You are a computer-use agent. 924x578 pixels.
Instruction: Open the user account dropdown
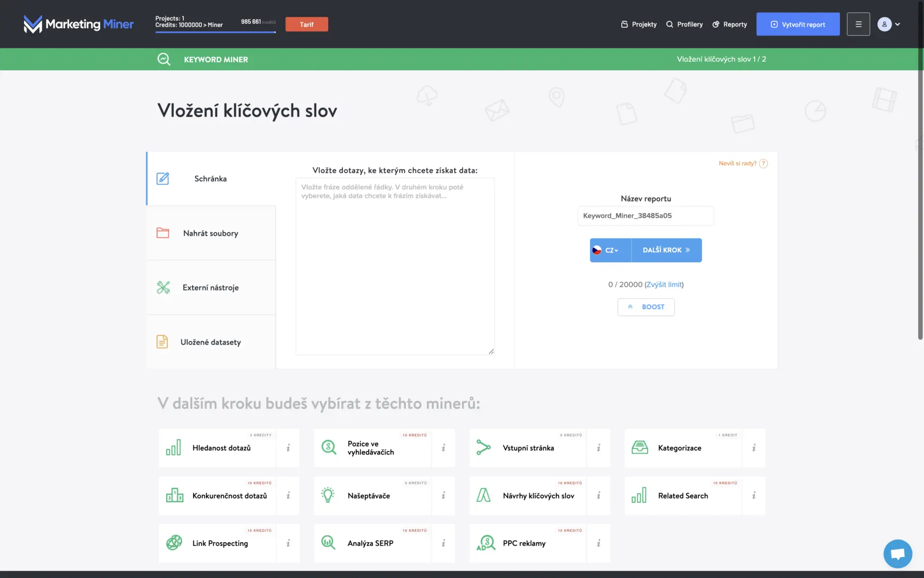point(889,24)
